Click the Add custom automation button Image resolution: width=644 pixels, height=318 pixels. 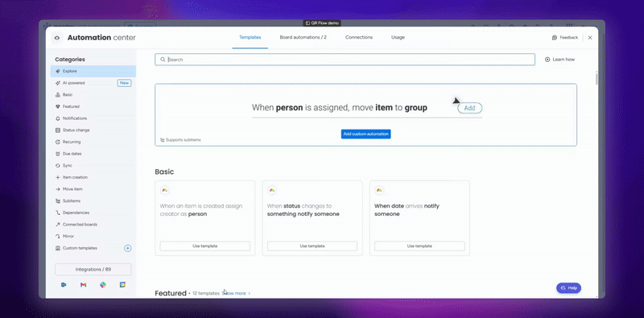pos(366,134)
